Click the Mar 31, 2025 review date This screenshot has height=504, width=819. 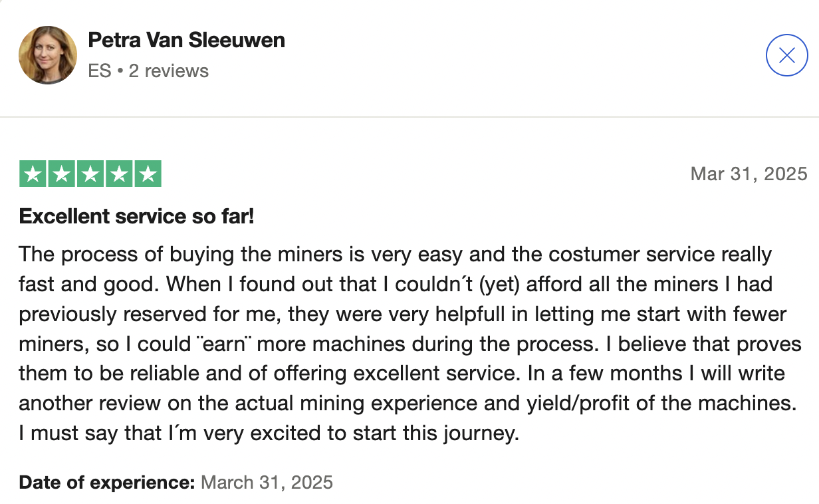[749, 174]
